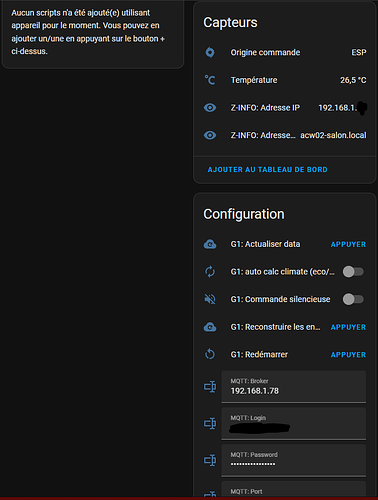Viewport: 378px width, 500px height.
Task: Focus the MQTT: Port input field
Action: 294,489
